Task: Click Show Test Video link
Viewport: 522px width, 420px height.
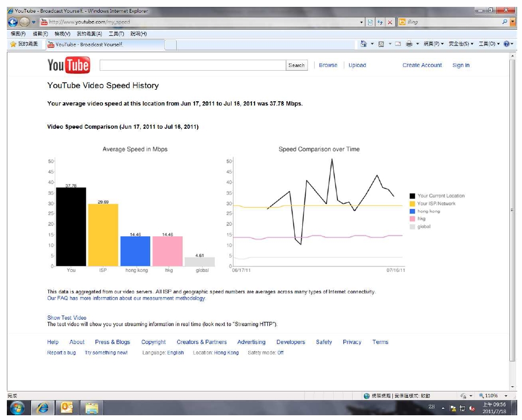Action: pos(66,318)
